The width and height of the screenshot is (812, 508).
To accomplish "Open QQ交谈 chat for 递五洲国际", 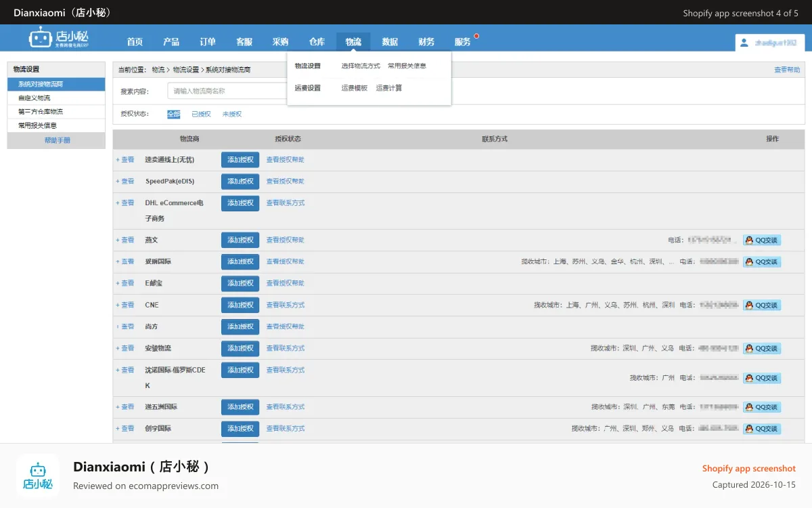I will click(762, 408).
